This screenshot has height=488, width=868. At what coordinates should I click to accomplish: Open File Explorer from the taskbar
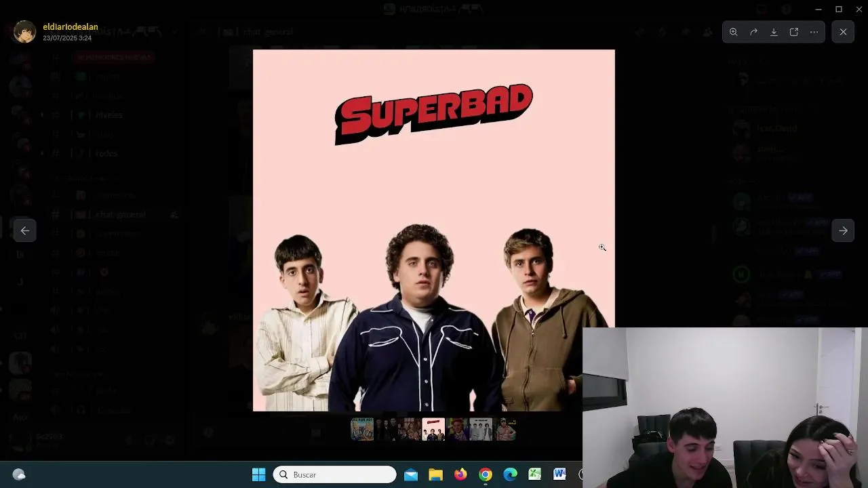click(435, 474)
